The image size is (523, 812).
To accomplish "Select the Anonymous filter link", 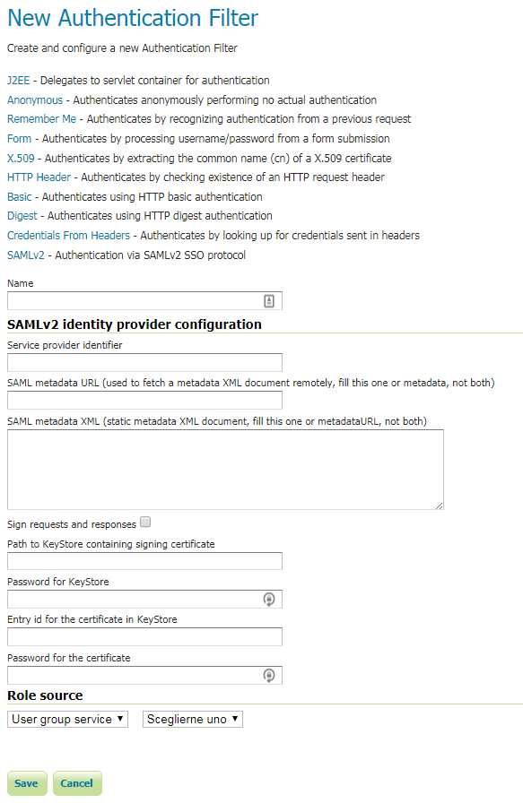I will tap(35, 100).
